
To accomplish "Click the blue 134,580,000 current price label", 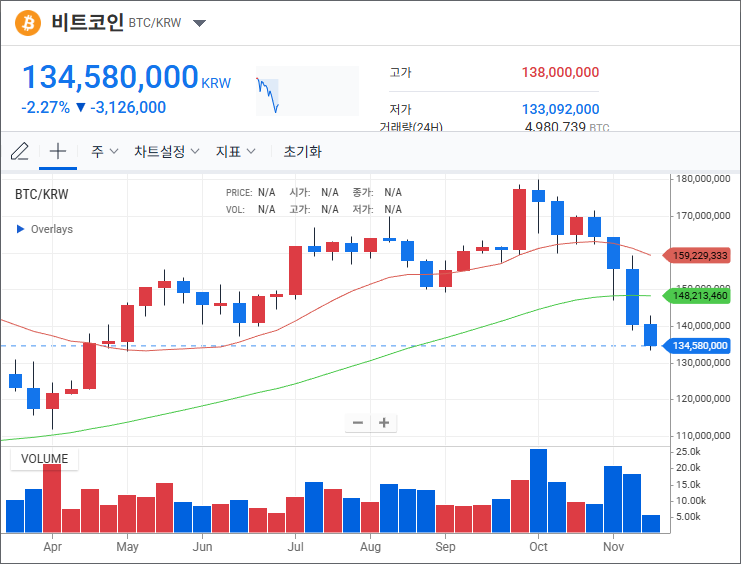I will [696, 346].
